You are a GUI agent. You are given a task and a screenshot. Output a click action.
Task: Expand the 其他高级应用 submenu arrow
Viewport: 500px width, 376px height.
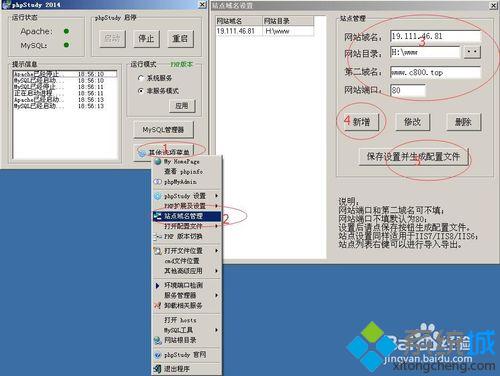click(x=217, y=271)
